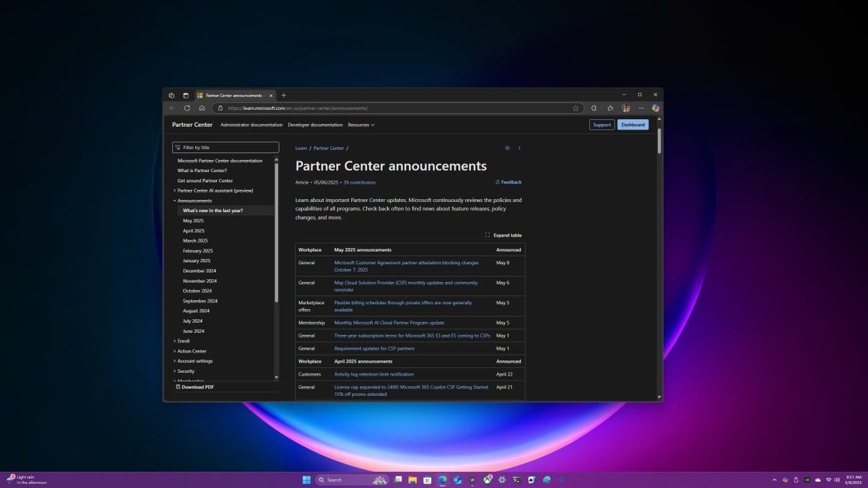
Task: Open the Resources dropdown
Action: click(361, 125)
